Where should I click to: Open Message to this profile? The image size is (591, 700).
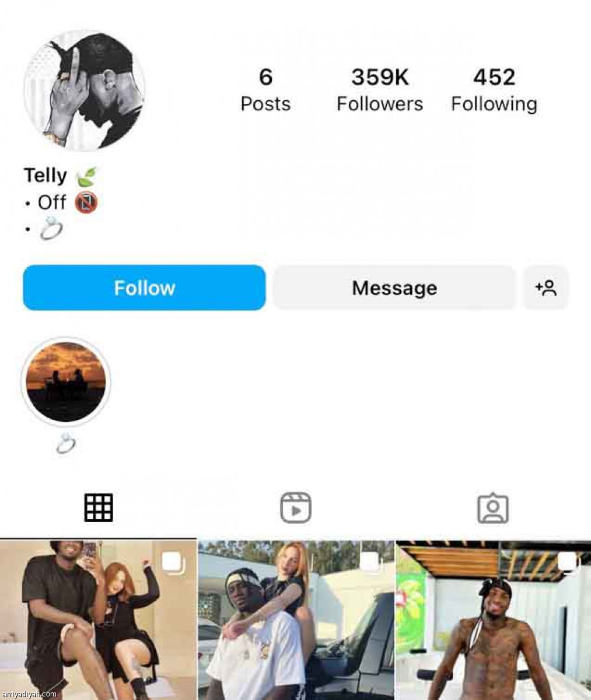[x=394, y=288]
